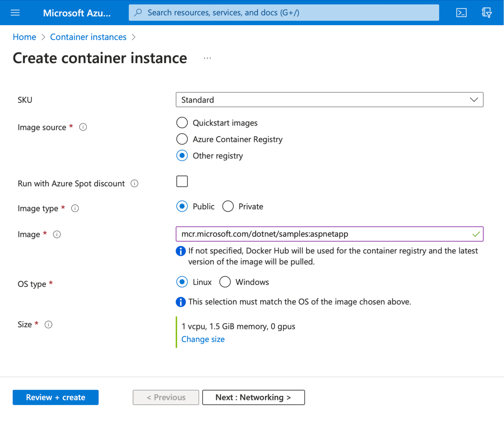Click Review + create
The width and height of the screenshot is (504, 421).
point(55,397)
